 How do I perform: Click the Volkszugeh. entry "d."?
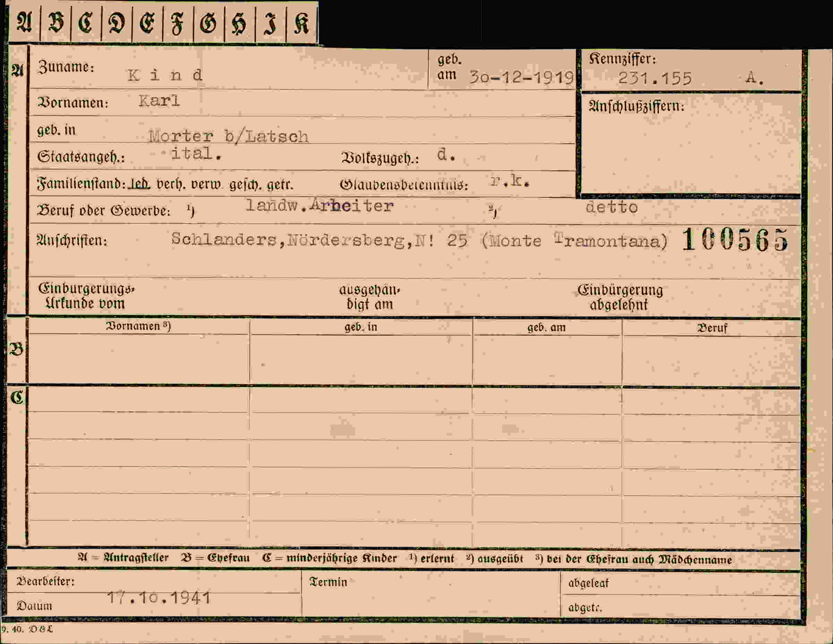click(x=446, y=155)
